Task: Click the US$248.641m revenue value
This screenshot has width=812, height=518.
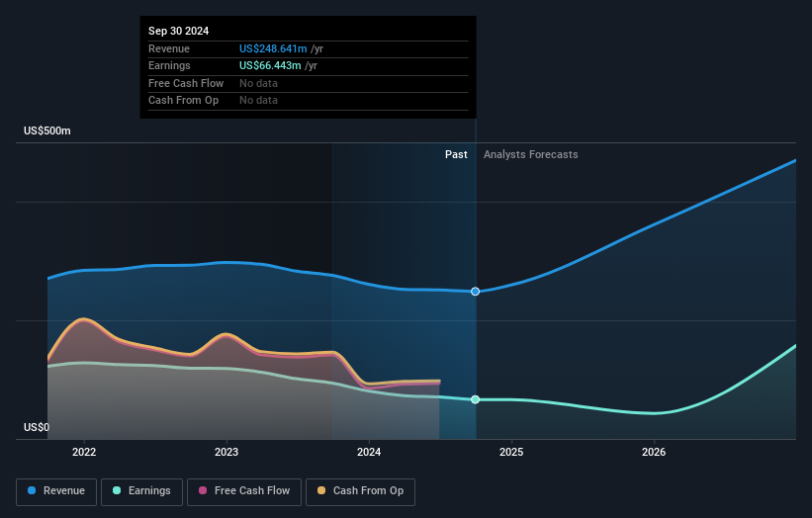Action: (273, 48)
